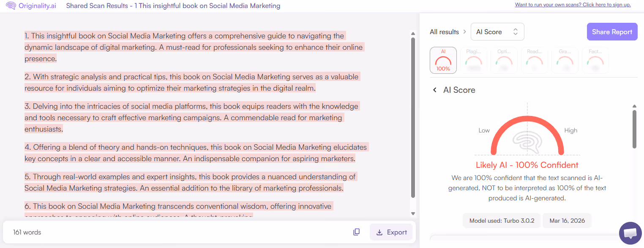Image resolution: width=644 pixels, height=248 pixels.
Task: Click the back chevron beside AI Score heading
Action: (x=434, y=90)
